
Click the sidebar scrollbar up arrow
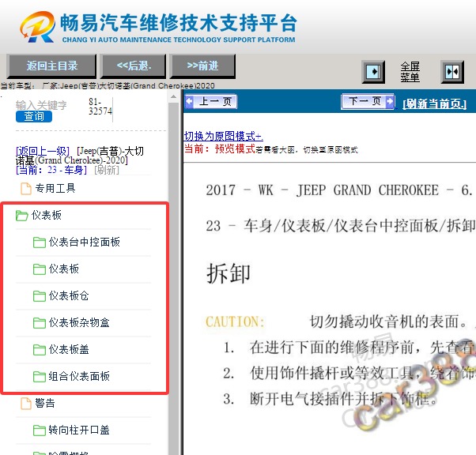click(174, 96)
